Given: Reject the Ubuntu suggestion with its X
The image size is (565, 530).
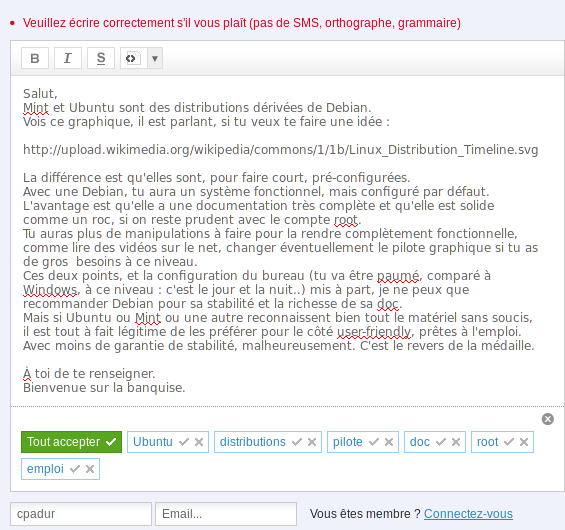Looking at the screenshot, I should click(199, 442).
